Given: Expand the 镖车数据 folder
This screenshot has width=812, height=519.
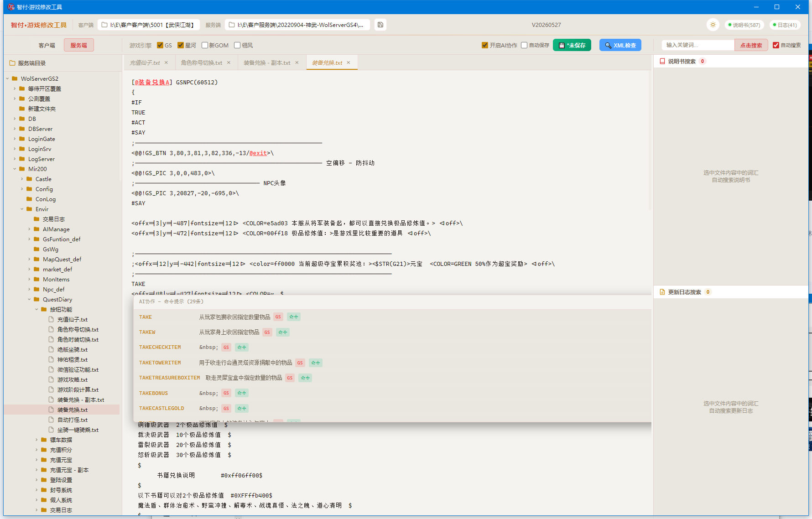Looking at the screenshot, I should tap(37, 440).
